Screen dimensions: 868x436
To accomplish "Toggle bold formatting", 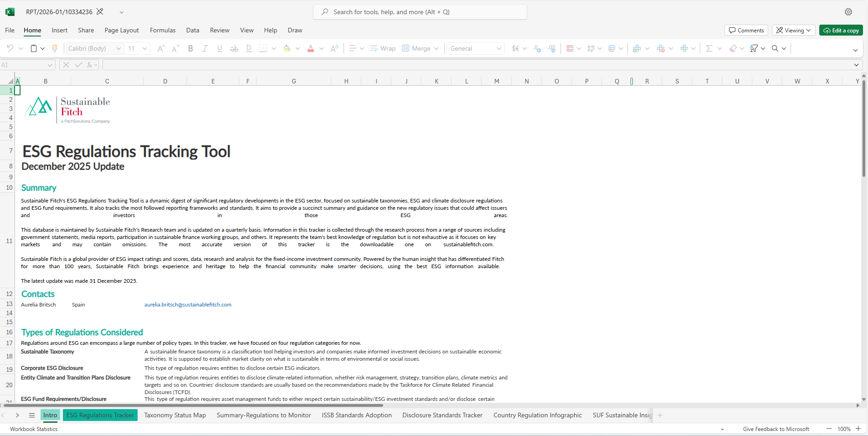I will (190, 48).
